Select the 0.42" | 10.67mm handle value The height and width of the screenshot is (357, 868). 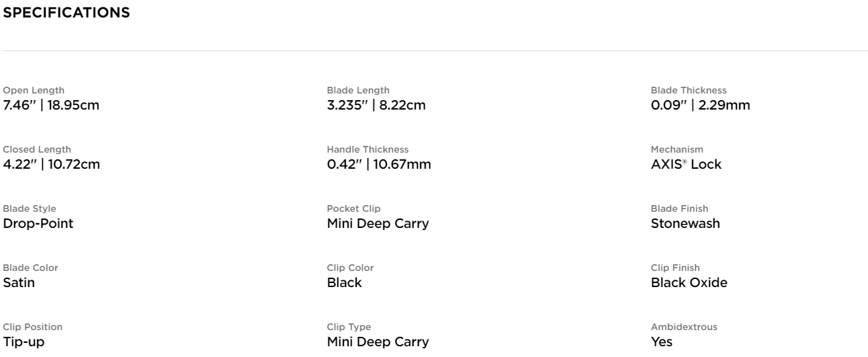[379, 164]
